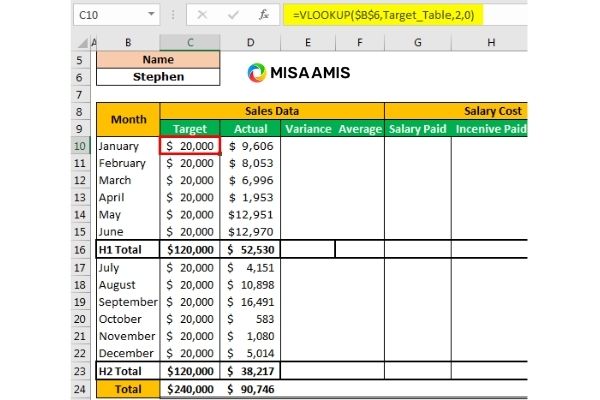Viewport: 600px width, 400px height.
Task: Click the Total label cell
Action: click(128, 389)
